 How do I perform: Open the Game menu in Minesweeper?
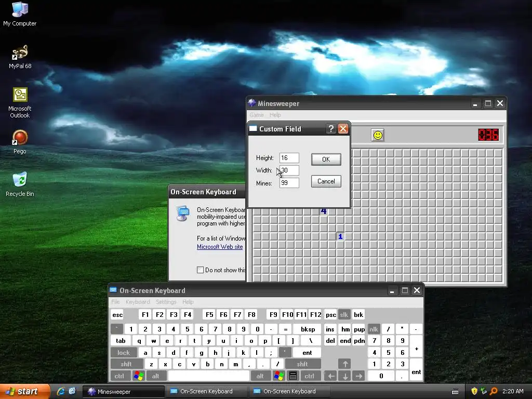257,115
